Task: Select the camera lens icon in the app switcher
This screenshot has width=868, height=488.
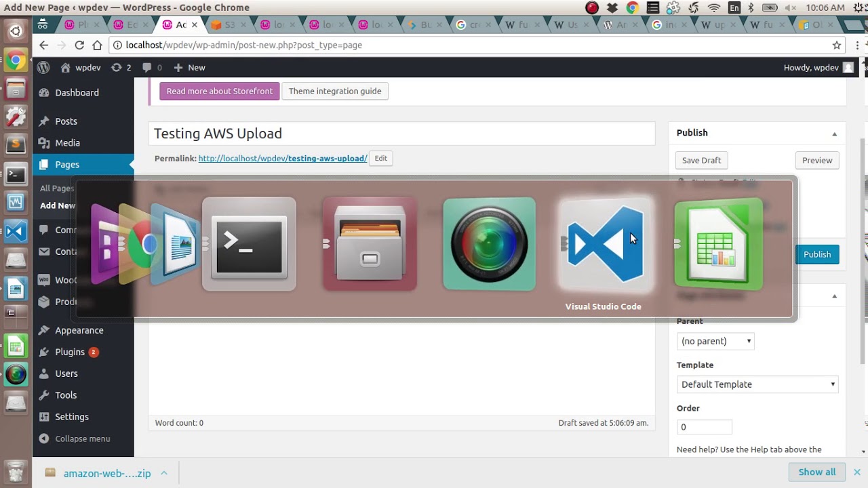Action: pos(489,245)
